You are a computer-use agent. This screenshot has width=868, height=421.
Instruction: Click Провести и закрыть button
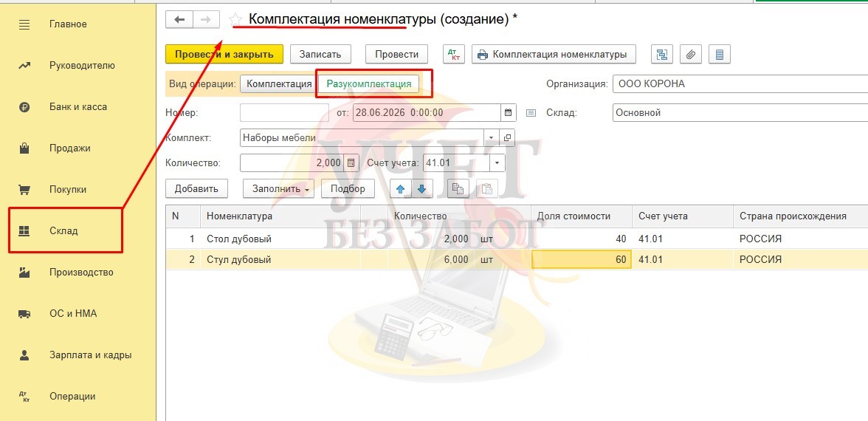click(x=224, y=55)
